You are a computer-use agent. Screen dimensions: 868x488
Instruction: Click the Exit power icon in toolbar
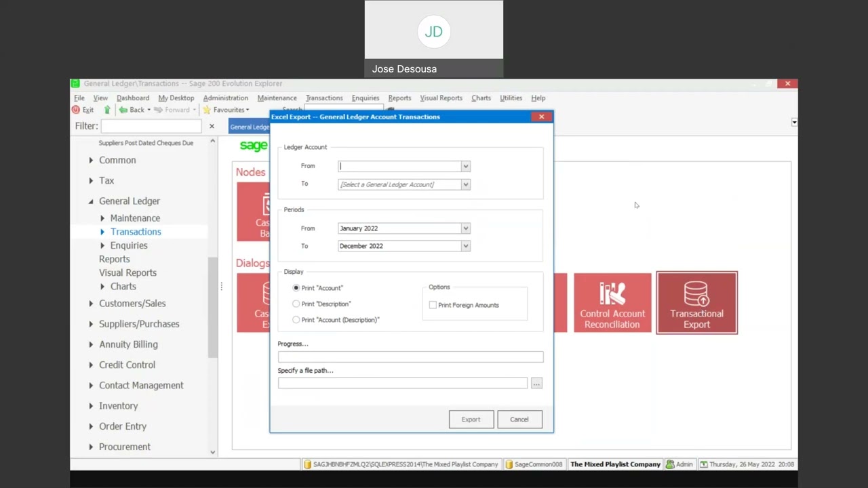(x=76, y=110)
